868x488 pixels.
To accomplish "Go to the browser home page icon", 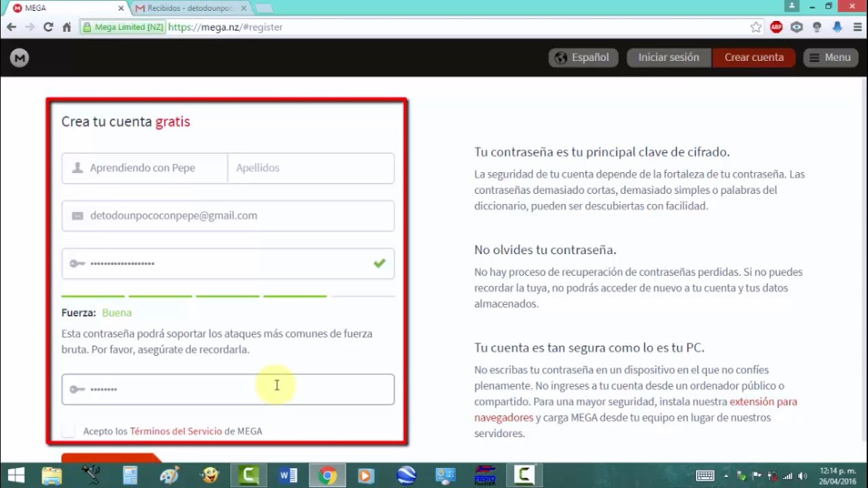I will click(66, 27).
